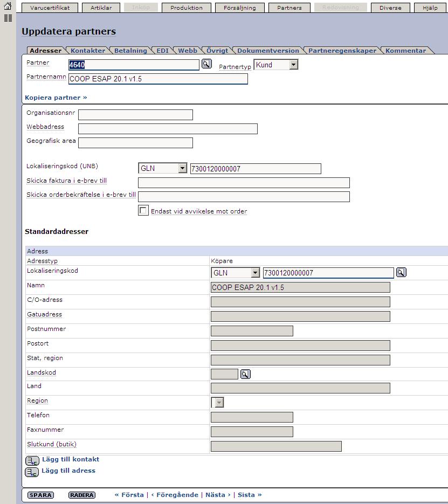
Task: Open the Försäljning menu
Action: tap(240, 8)
